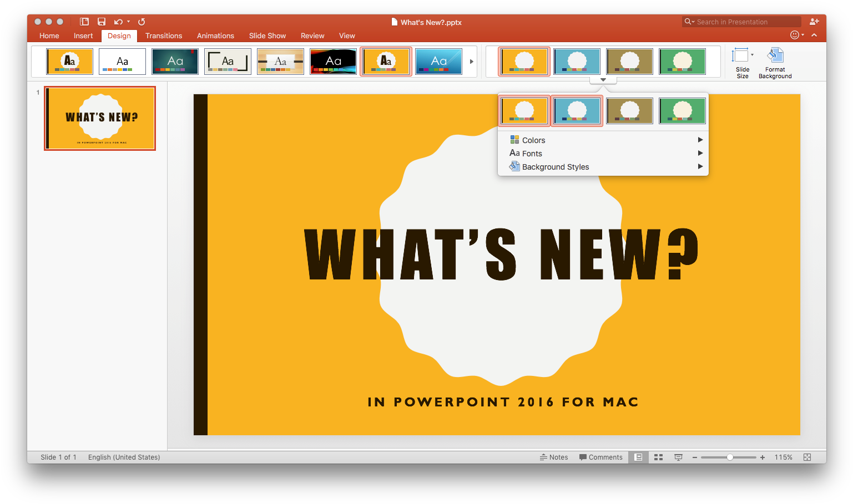Screen dimensions: 853x504
Task: Click the Redo icon
Action: 140,22
